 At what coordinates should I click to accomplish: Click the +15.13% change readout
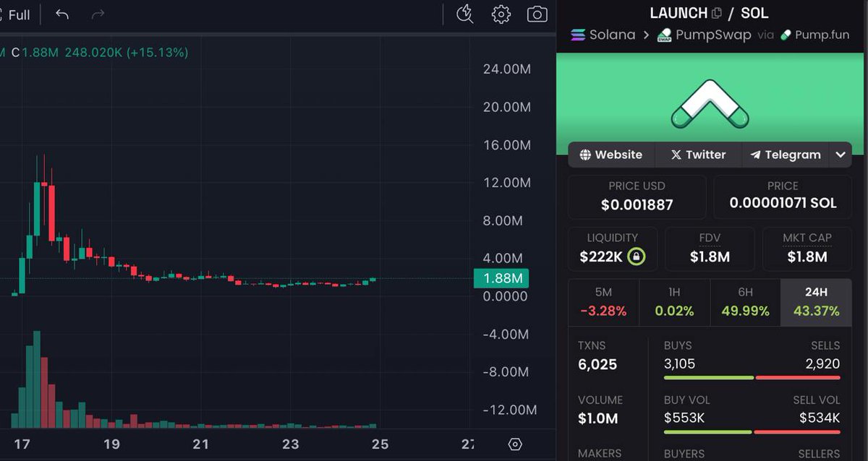tap(158, 52)
